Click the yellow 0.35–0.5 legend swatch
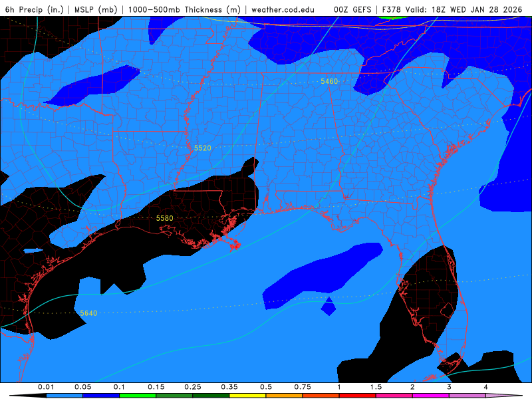 247,396
